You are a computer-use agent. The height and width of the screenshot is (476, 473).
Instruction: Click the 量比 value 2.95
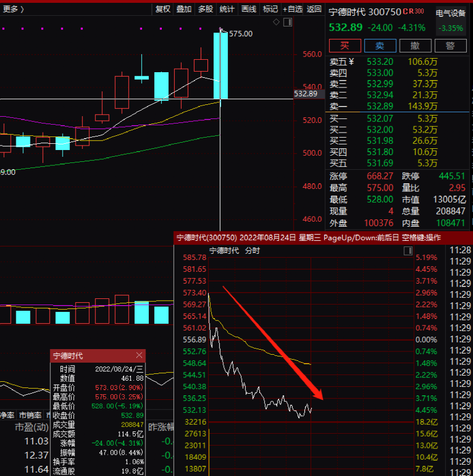click(x=457, y=188)
